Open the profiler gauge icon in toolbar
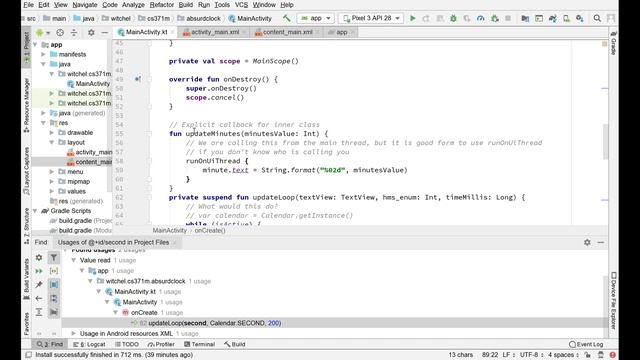Image resolution: width=640 pixels, height=360 pixels. (480, 18)
